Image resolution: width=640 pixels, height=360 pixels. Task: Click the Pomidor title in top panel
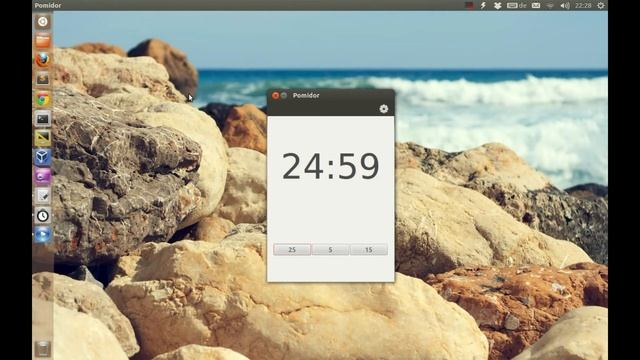click(x=48, y=5)
